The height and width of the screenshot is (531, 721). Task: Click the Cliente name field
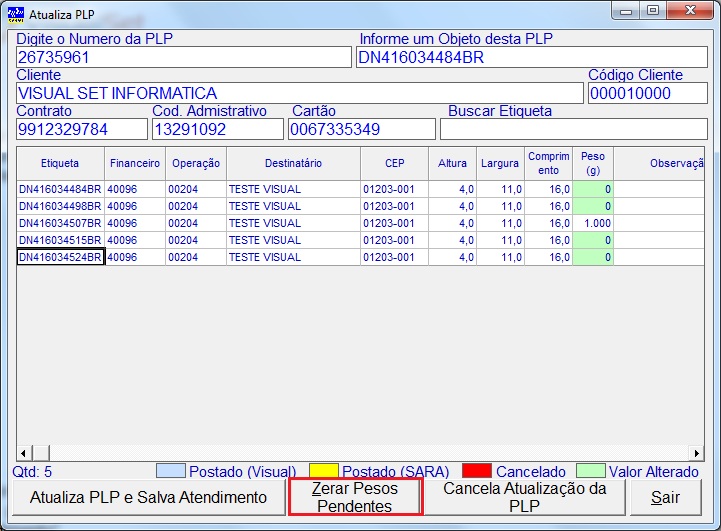pos(299,93)
